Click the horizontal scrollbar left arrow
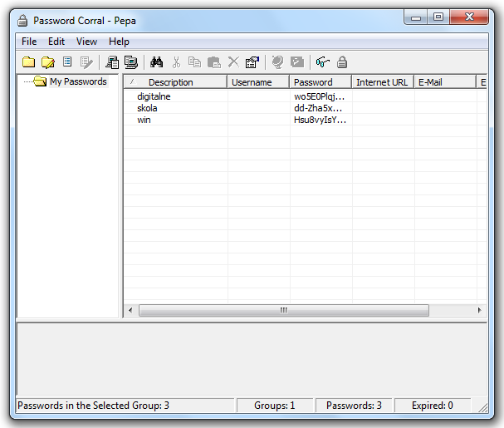Screen dimensions: 504x428 pos(130,310)
